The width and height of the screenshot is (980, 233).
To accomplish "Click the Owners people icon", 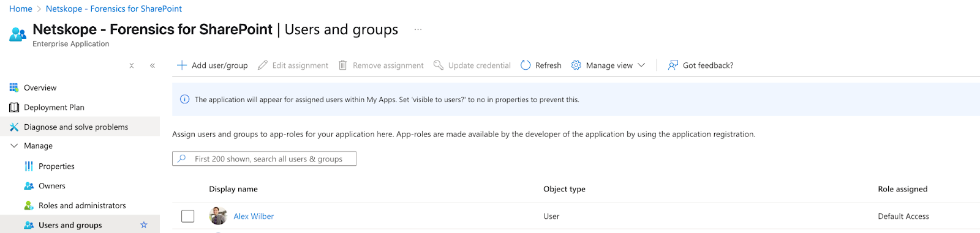I will click(29, 185).
